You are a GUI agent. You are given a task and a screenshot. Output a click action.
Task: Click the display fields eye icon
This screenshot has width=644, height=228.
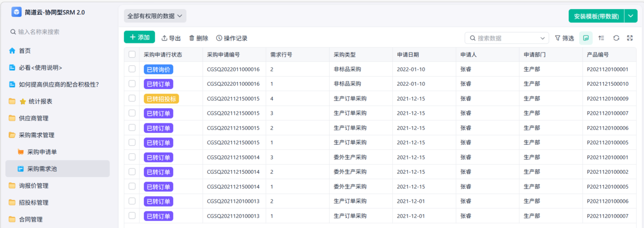(x=586, y=38)
